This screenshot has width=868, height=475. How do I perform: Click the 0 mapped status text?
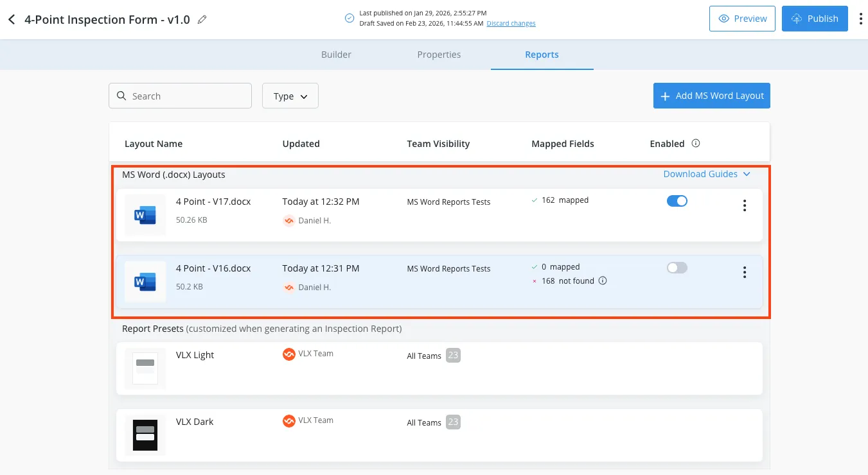tap(560, 267)
